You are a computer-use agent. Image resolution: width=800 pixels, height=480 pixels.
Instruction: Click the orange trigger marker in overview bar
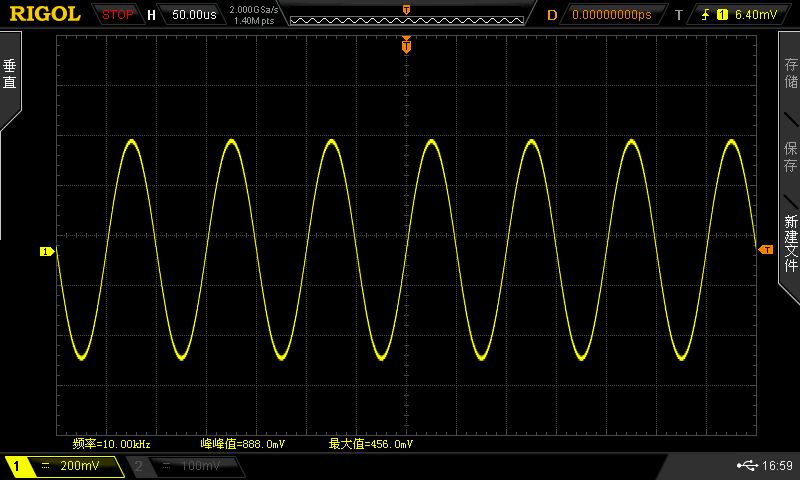[x=406, y=10]
